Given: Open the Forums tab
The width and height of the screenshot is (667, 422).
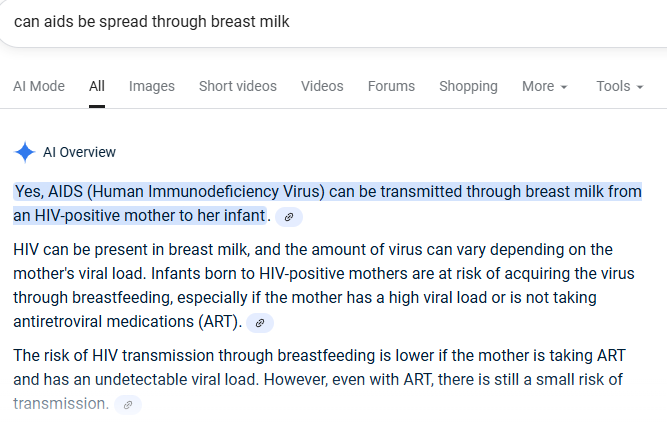Looking at the screenshot, I should pyautogui.click(x=391, y=86).
